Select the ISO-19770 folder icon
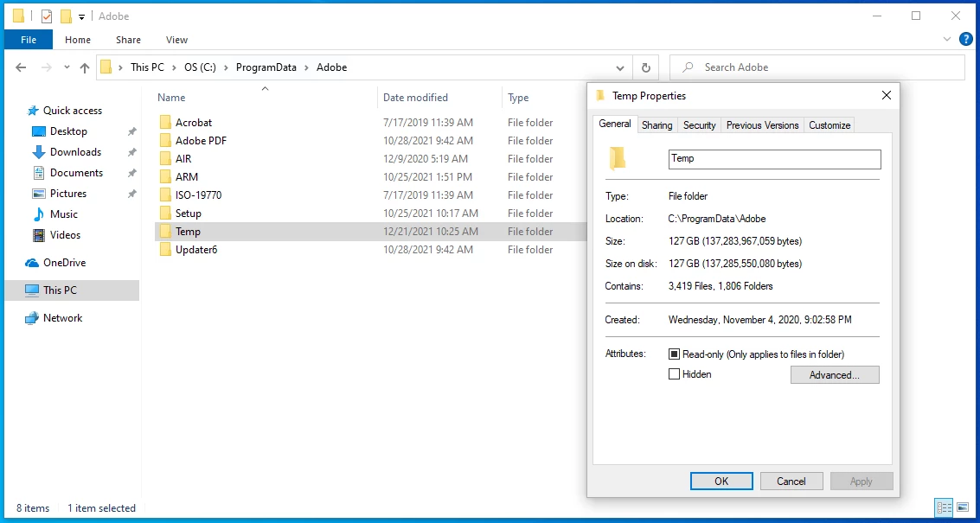This screenshot has height=523, width=980. [x=165, y=195]
